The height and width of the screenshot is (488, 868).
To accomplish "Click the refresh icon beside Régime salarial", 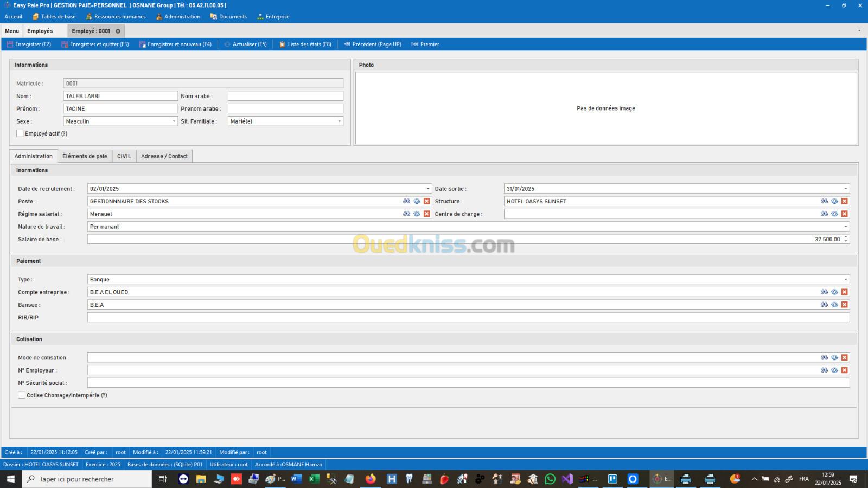I will [417, 214].
